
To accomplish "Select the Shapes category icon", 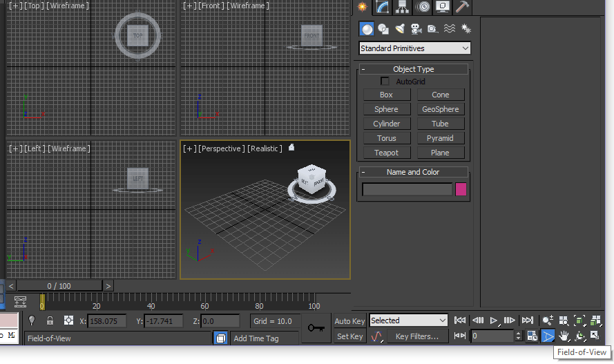I will click(x=383, y=29).
